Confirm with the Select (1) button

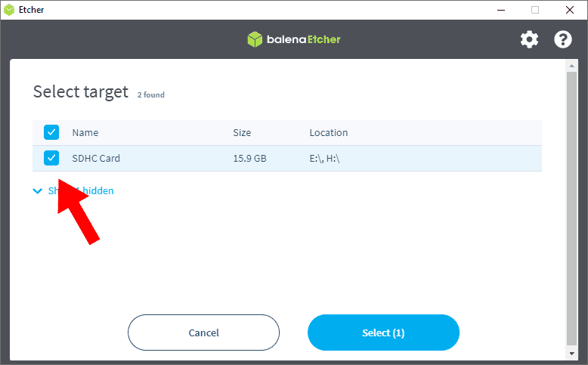pos(383,333)
